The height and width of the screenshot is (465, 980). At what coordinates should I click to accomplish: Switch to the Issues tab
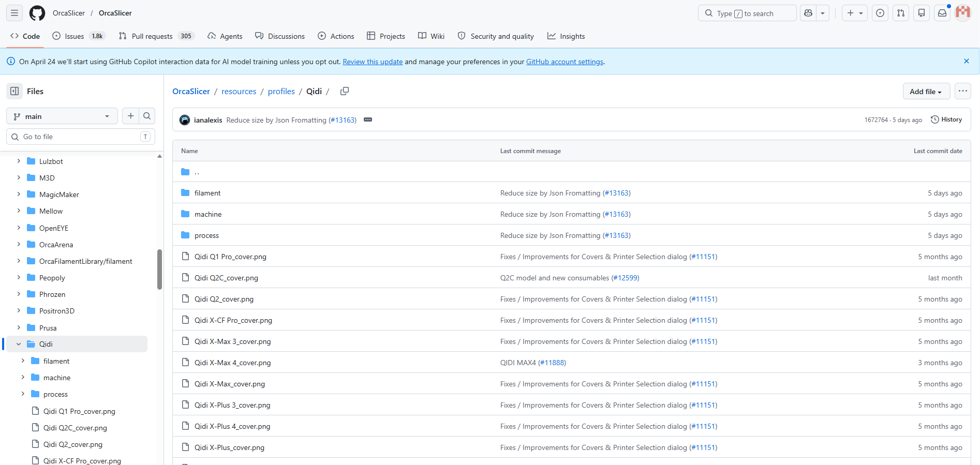click(79, 36)
